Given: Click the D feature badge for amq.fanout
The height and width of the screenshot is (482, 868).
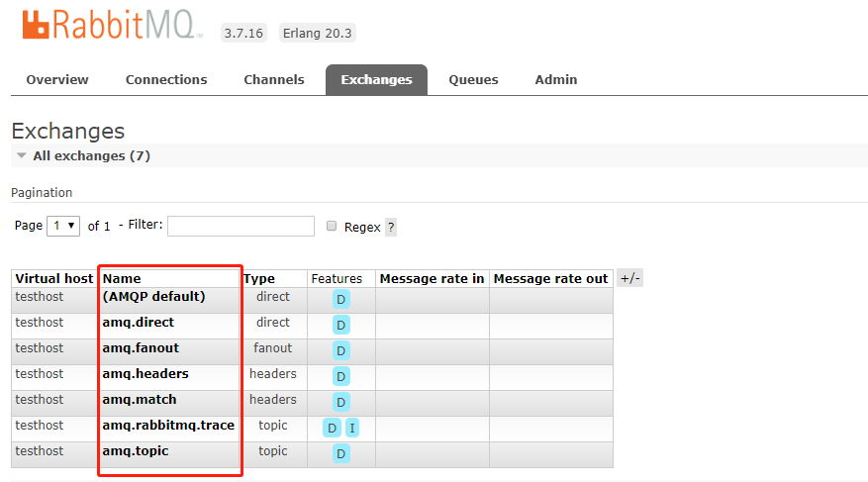Looking at the screenshot, I should click(341, 350).
